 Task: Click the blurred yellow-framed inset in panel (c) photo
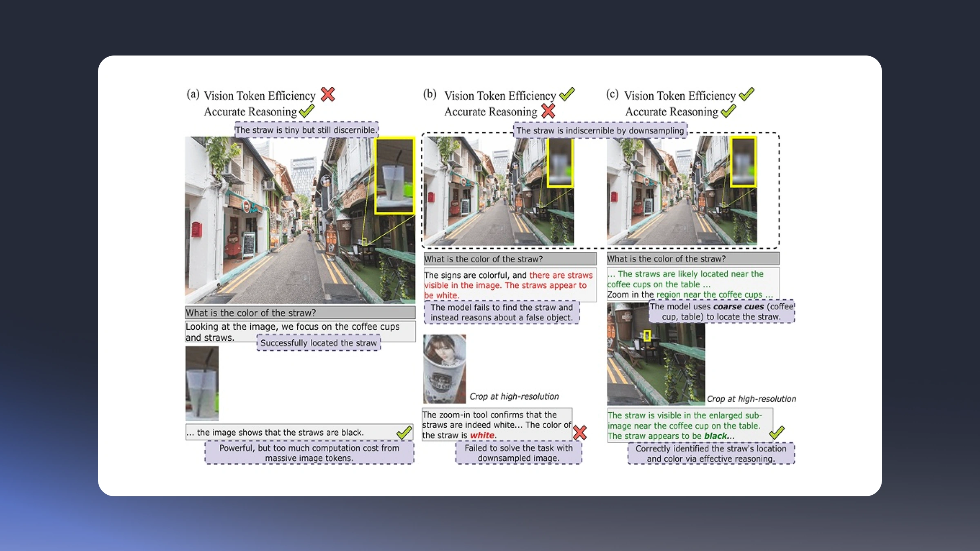744,162
